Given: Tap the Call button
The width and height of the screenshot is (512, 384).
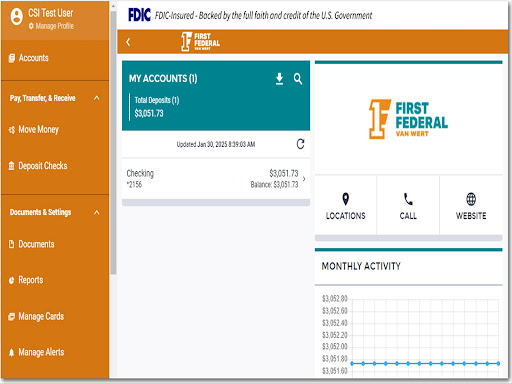Looking at the screenshot, I should click(x=408, y=206).
